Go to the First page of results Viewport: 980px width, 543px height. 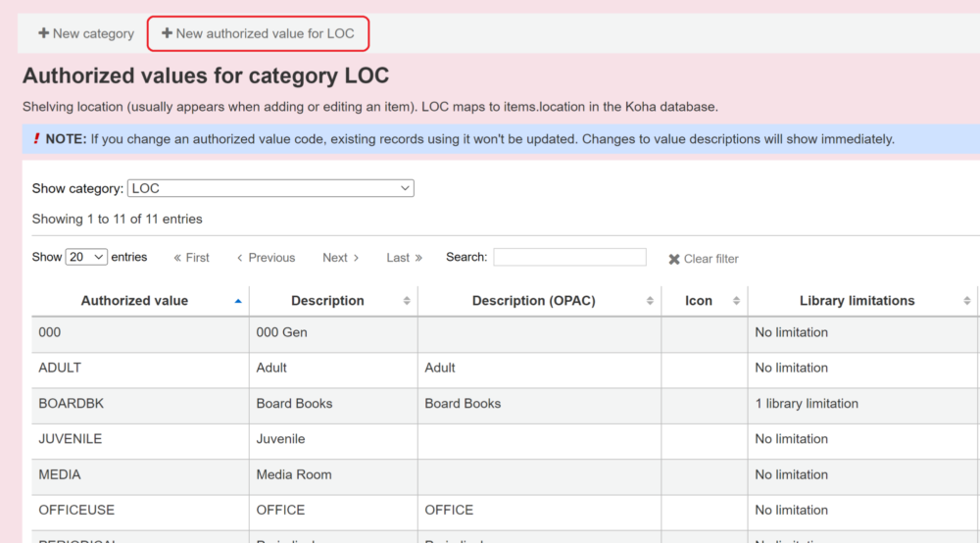click(192, 258)
